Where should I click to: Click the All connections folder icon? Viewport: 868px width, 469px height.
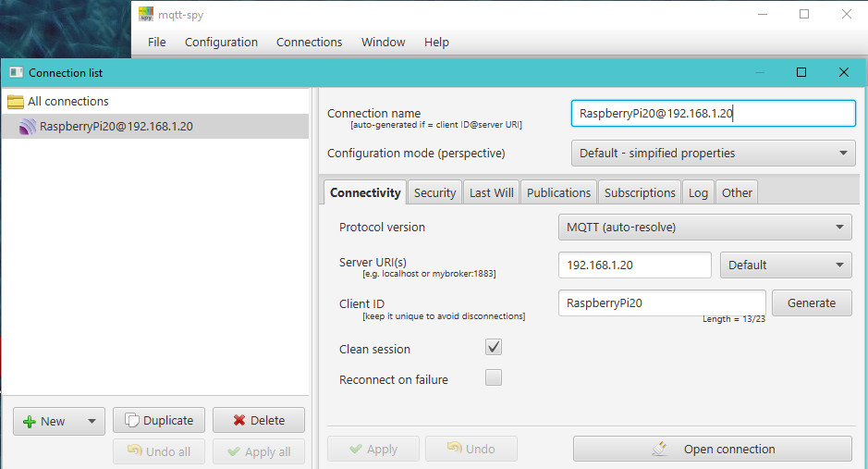click(x=15, y=102)
